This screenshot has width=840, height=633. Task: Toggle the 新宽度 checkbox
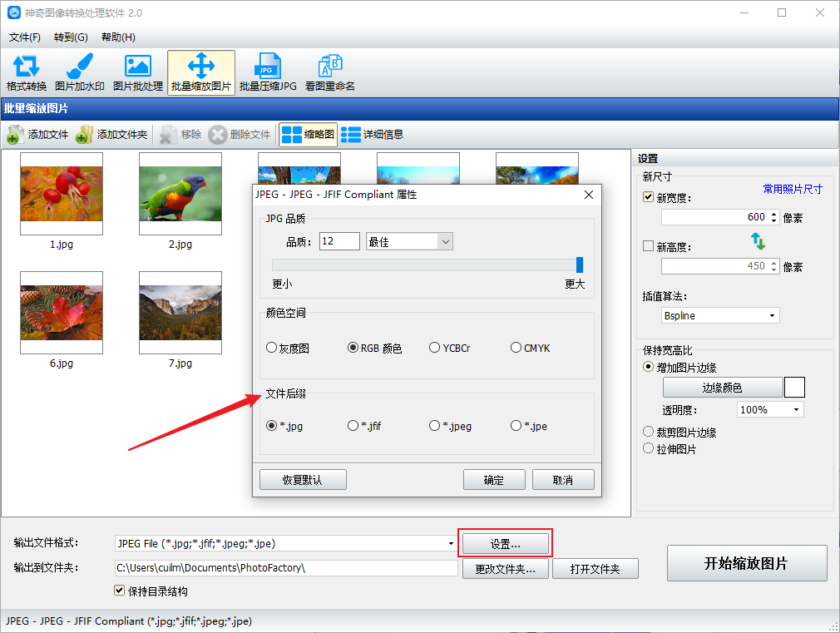coord(648,196)
